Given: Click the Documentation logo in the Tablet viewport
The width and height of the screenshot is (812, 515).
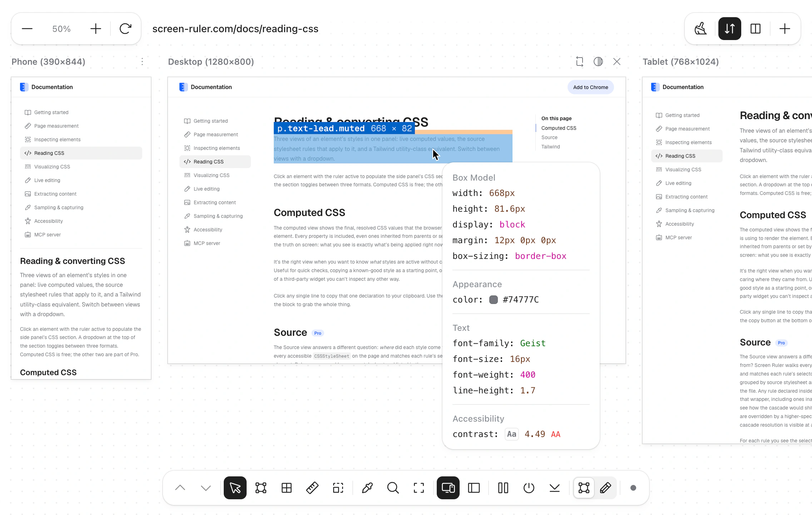Looking at the screenshot, I should pos(677,87).
